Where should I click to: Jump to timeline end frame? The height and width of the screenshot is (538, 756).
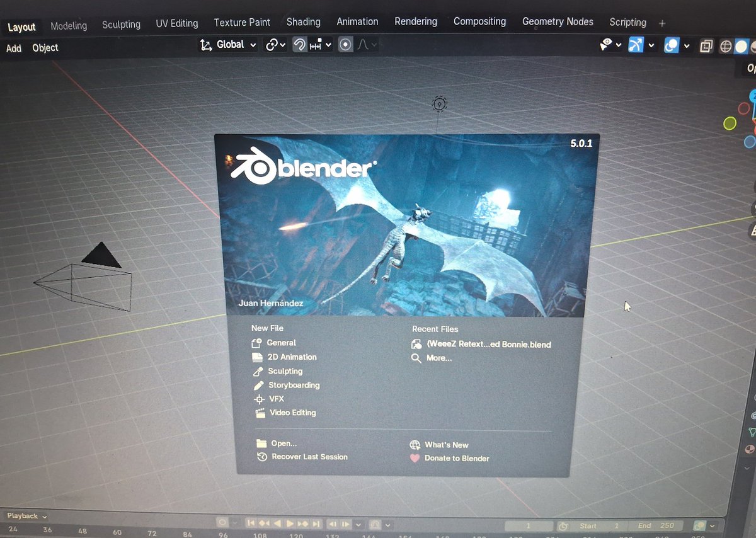pos(316,524)
